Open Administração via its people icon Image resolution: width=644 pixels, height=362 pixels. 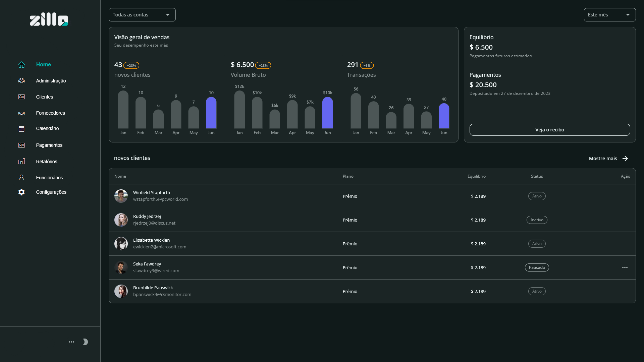21,81
